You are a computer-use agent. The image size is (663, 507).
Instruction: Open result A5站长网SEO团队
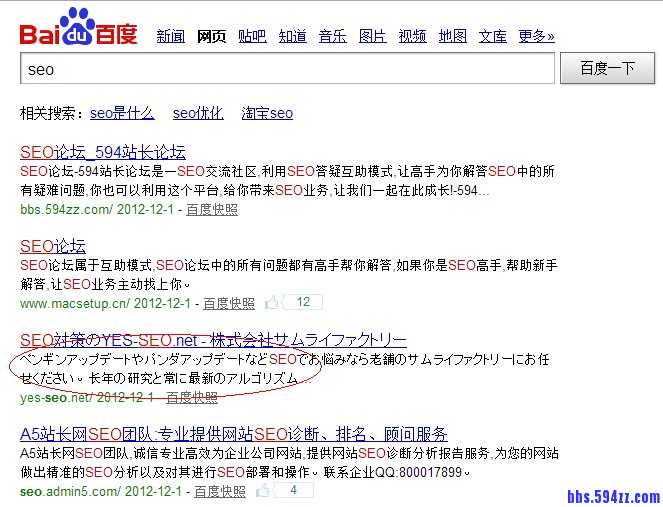[x=233, y=434]
